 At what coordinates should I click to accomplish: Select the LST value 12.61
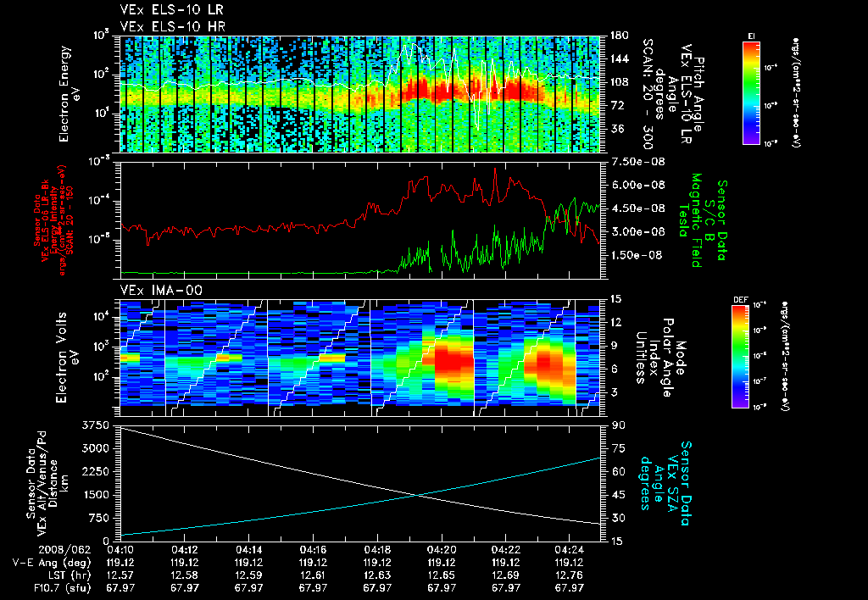313,575
